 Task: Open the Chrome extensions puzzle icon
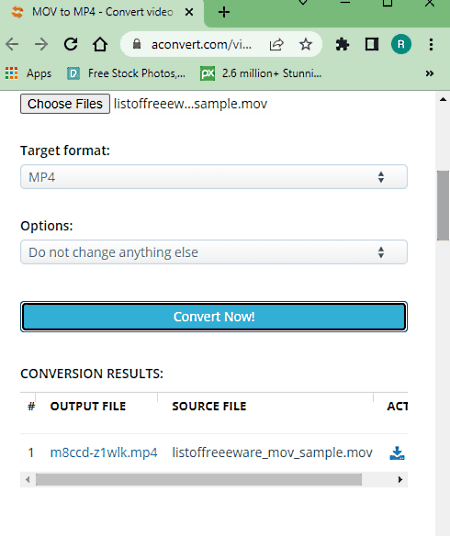pos(342,44)
